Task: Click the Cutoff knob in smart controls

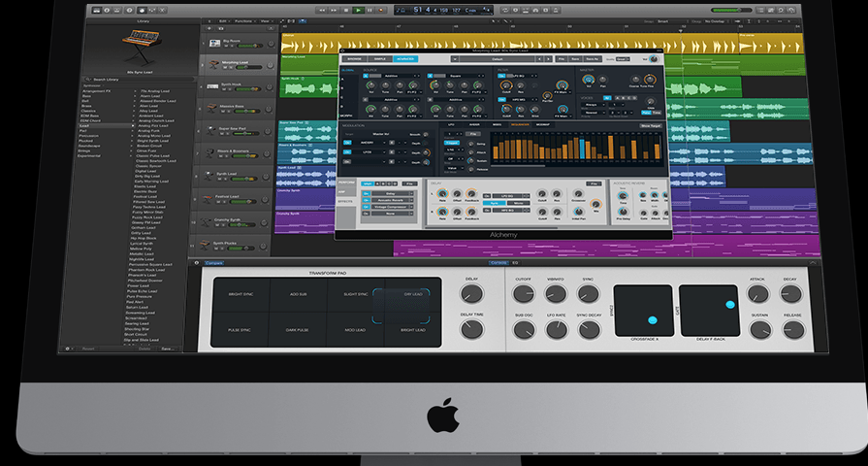Action: coord(524,293)
